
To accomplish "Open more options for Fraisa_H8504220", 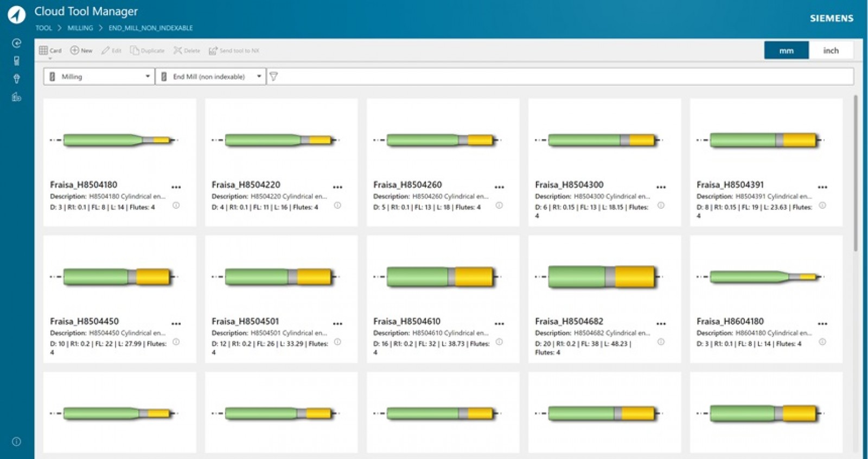I will 337,187.
